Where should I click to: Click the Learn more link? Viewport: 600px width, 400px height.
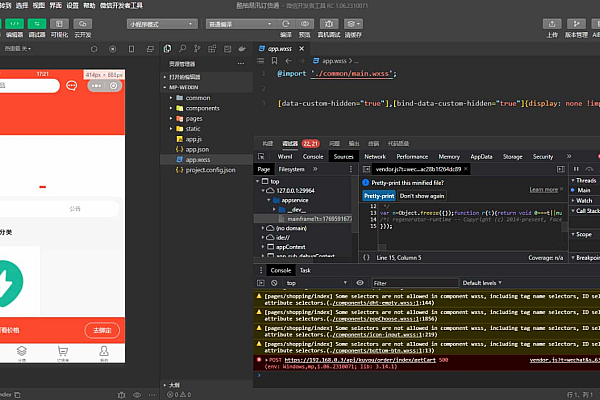pos(544,189)
